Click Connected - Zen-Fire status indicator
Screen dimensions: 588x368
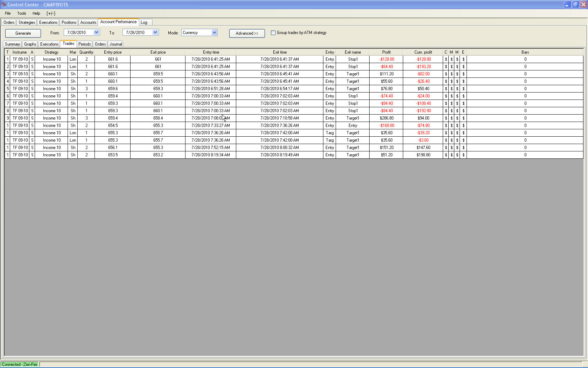pyautogui.click(x=20, y=364)
